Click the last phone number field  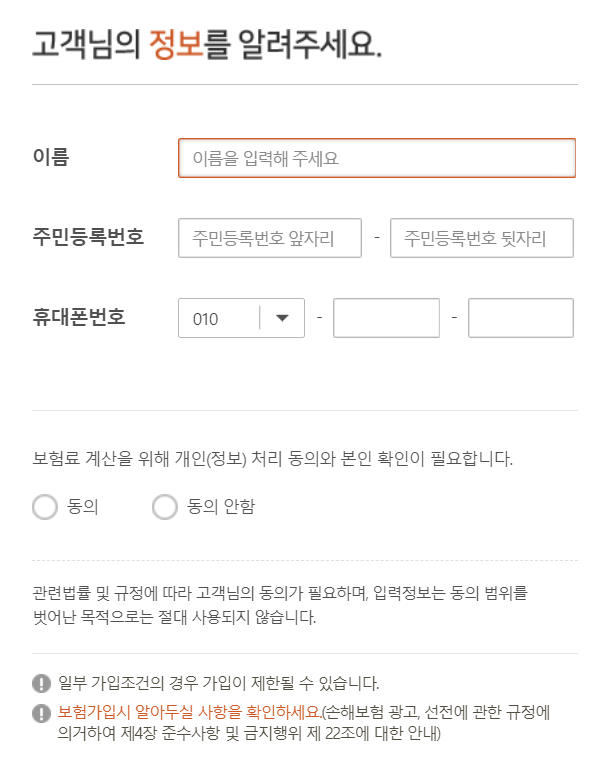[520, 318]
